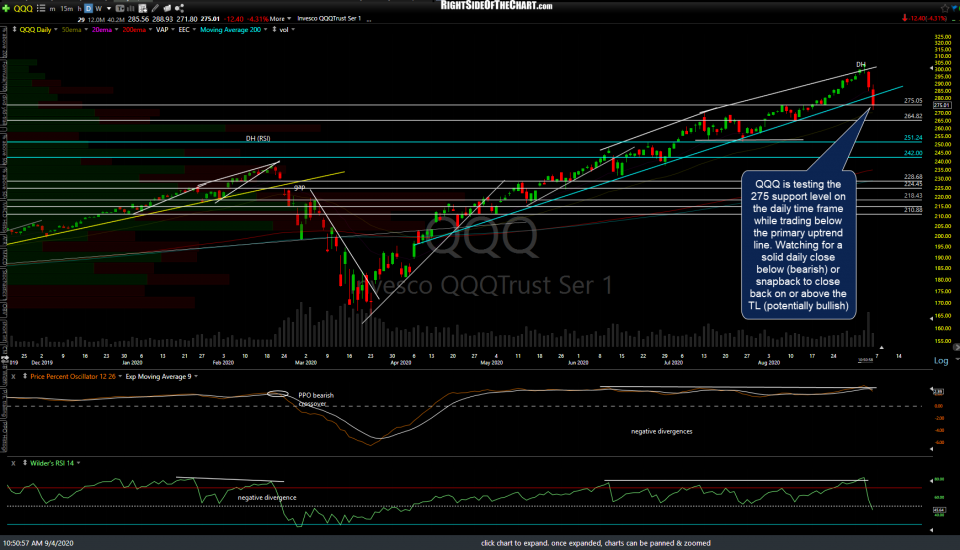Image resolution: width=960 pixels, height=550 pixels.
Task: Click the DH (RSI) annotation label
Action: point(258,138)
